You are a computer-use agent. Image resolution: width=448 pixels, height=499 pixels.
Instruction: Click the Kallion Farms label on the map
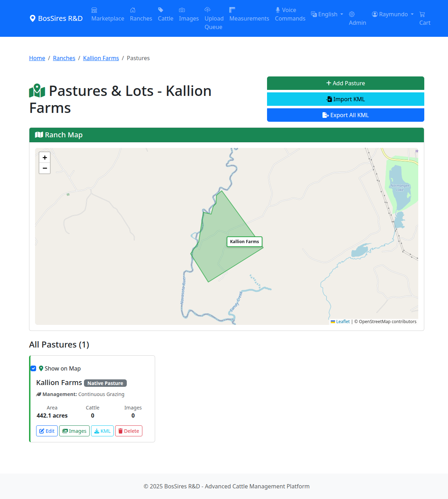point(244,242)
